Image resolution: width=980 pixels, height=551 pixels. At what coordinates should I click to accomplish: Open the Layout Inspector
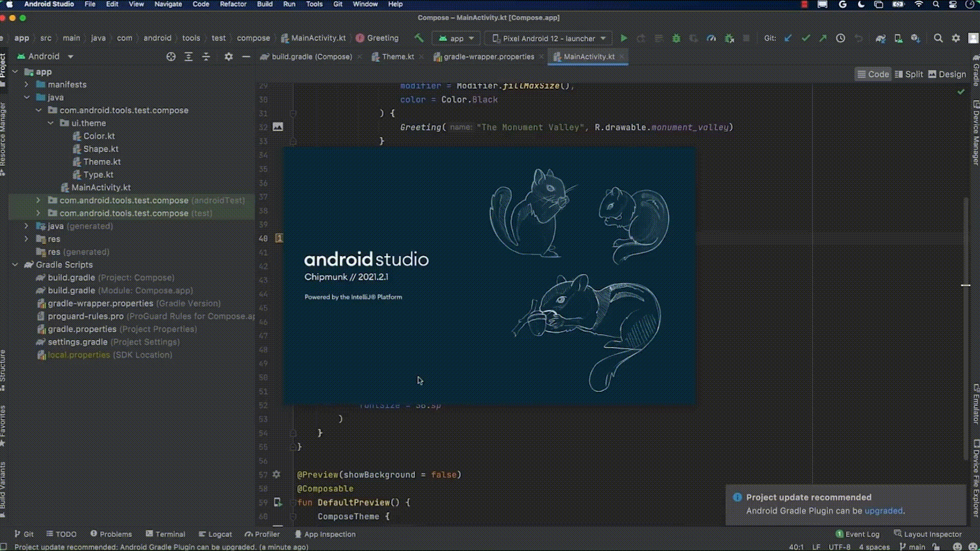tap(927, 534)
